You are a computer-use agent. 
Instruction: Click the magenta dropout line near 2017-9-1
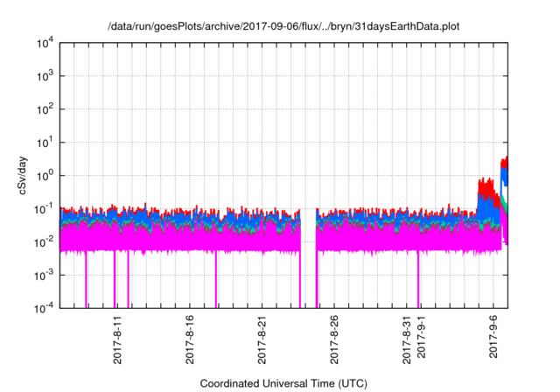click(x=418, y=279)
